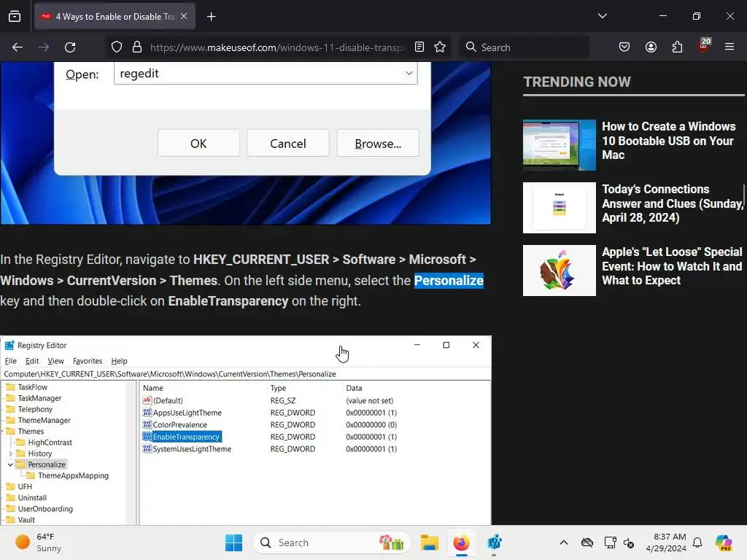Click the taskbar Search box
The height and width of the screenshot is (560, 747).
pos(332,542)
